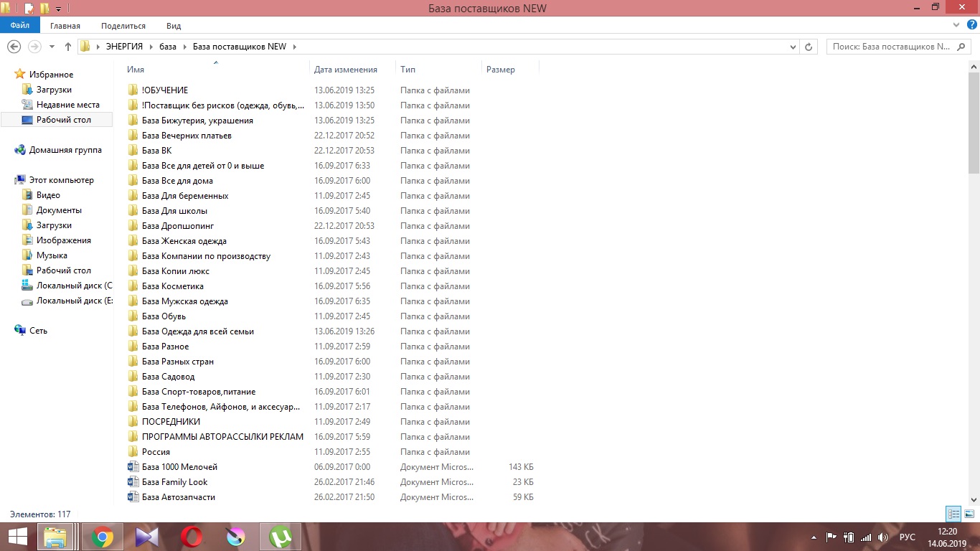The width and height of the screenshot is (980, 551).
Task: Go up one folder level arrow
Action: click(68, 47)
